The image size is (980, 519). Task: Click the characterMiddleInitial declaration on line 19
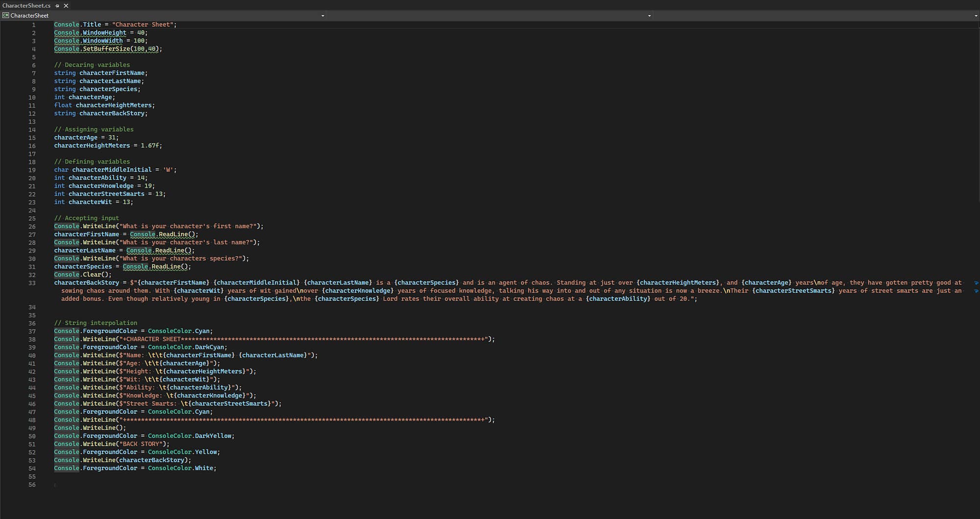(x=112, y=170)
